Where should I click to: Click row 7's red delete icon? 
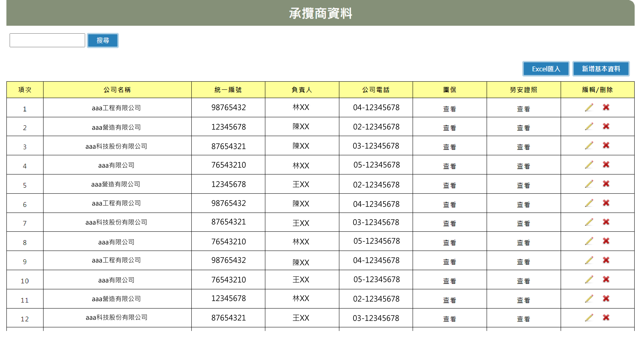point(606,222)
